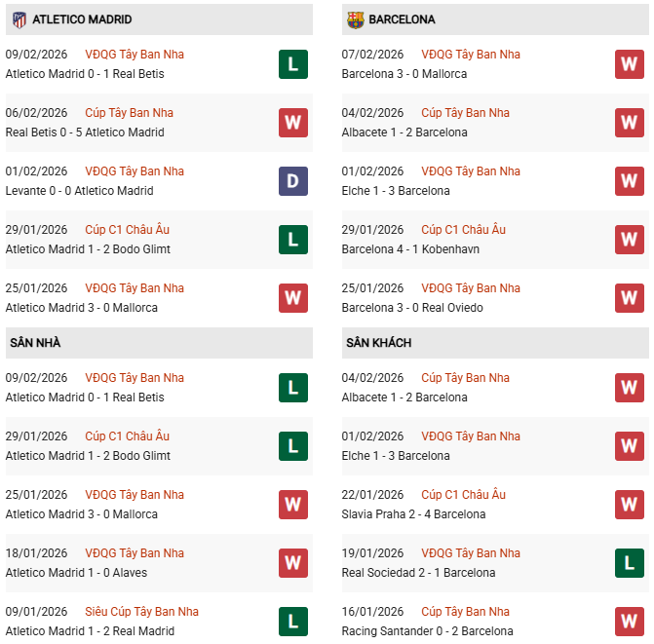Open the Barcelona 3 - 0 Real Oviedo match
Screen dimensions: 654x644
[412, 308]
